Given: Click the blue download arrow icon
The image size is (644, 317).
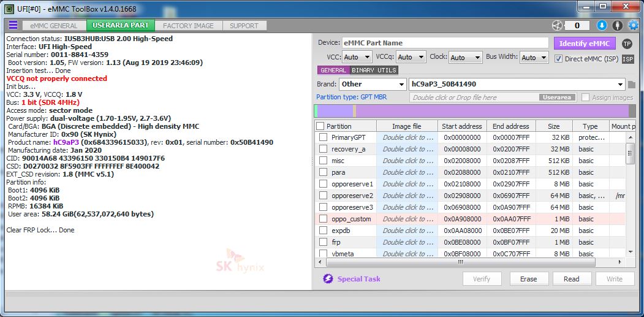Looking at the screenshot, I should click(602, 26).
